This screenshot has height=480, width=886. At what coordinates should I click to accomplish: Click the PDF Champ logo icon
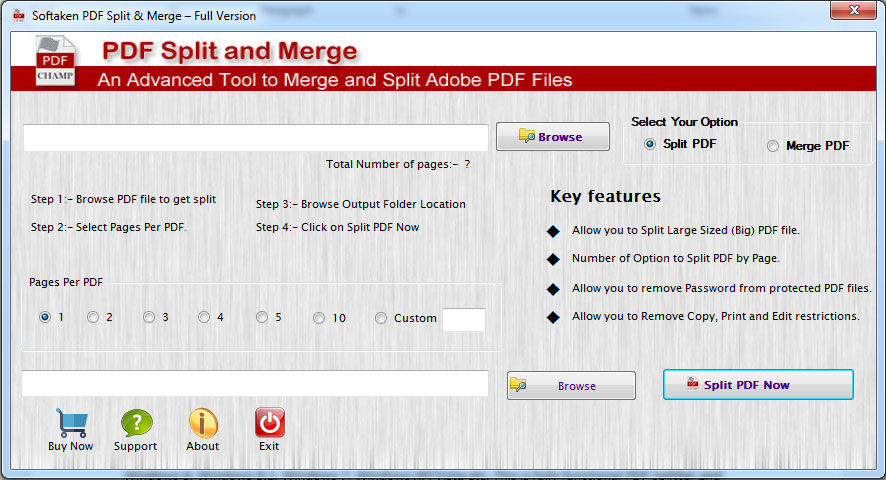pyautogui.click(x=55, y=60)
